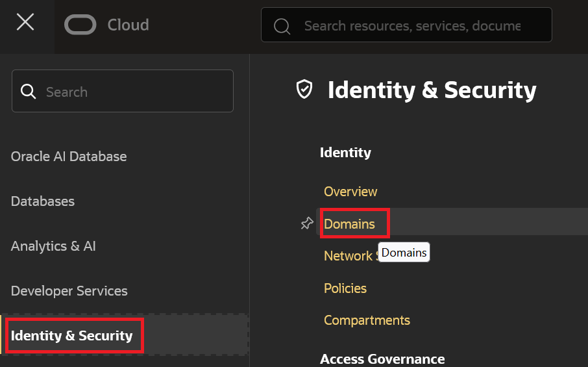The image size is (588, 367).
Task: Choose Developer Services in the sidebar
Action: (69, 291)
